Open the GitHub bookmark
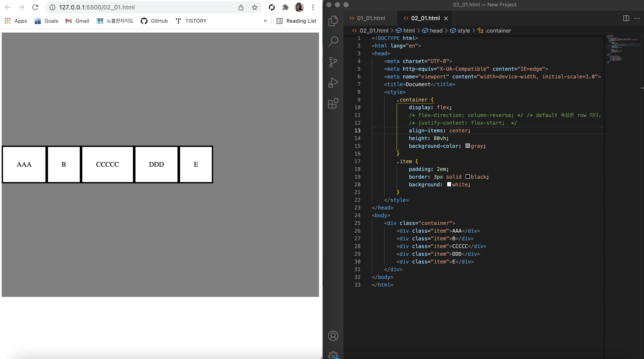This screenshot has width=644, height=359. pos(154,21)
